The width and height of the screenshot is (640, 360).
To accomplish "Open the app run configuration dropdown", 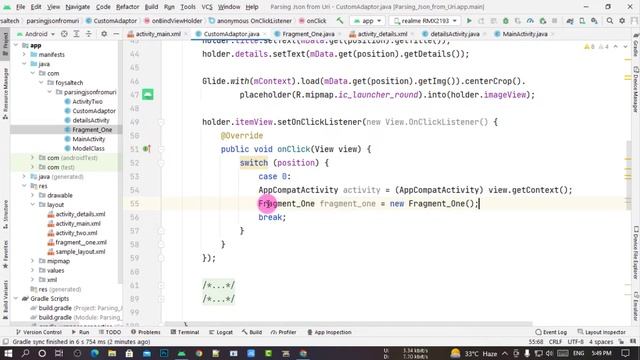I will 368,21.
